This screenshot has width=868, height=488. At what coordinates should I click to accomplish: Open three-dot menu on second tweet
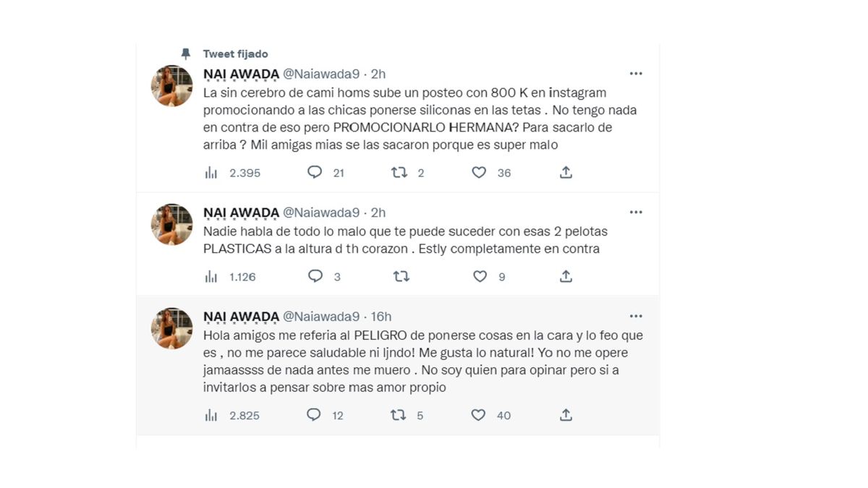(636, 213)
